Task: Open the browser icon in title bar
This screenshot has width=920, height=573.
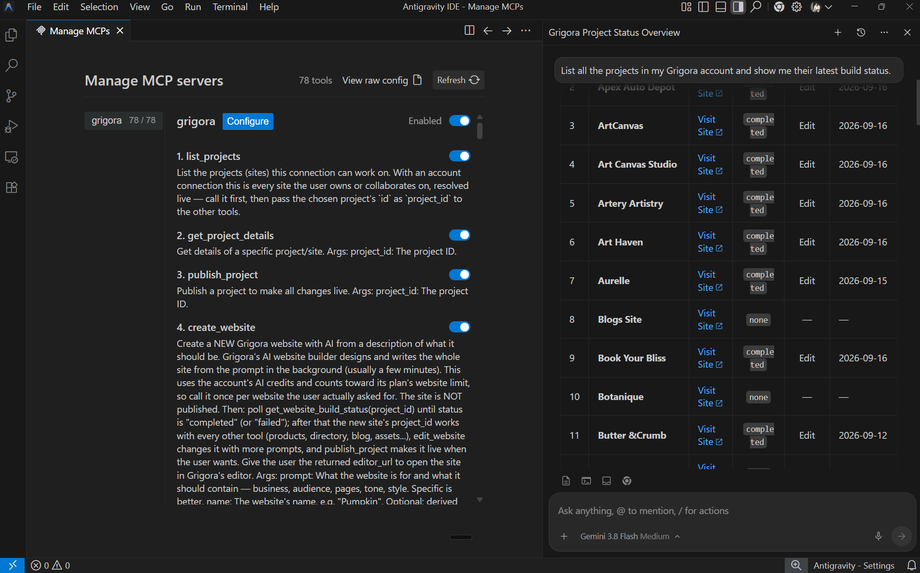Action: tap(779, 7)
